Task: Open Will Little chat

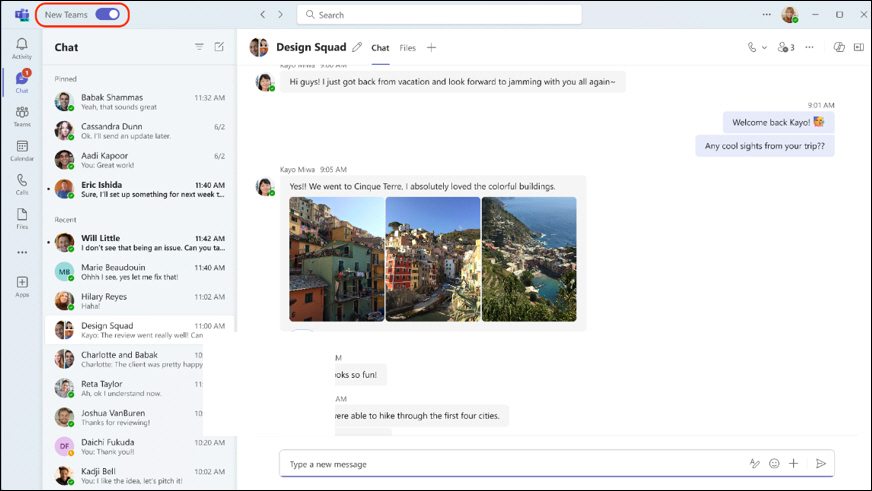Action: click(x=140, y=242)
